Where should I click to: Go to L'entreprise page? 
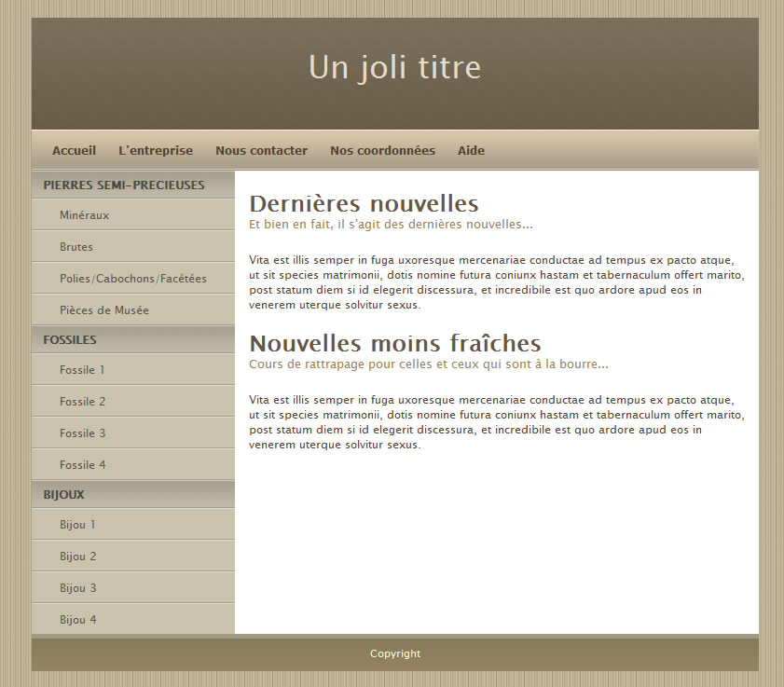pos(156,150)
